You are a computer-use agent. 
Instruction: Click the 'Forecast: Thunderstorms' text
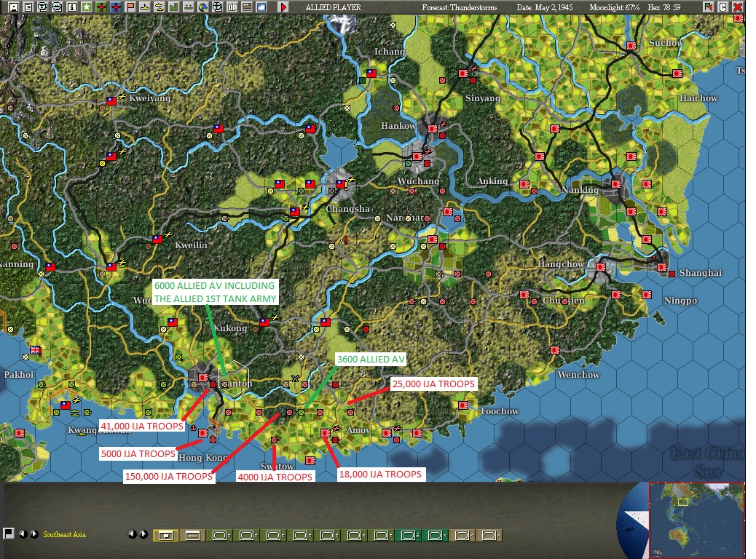(x=460, y=7)
